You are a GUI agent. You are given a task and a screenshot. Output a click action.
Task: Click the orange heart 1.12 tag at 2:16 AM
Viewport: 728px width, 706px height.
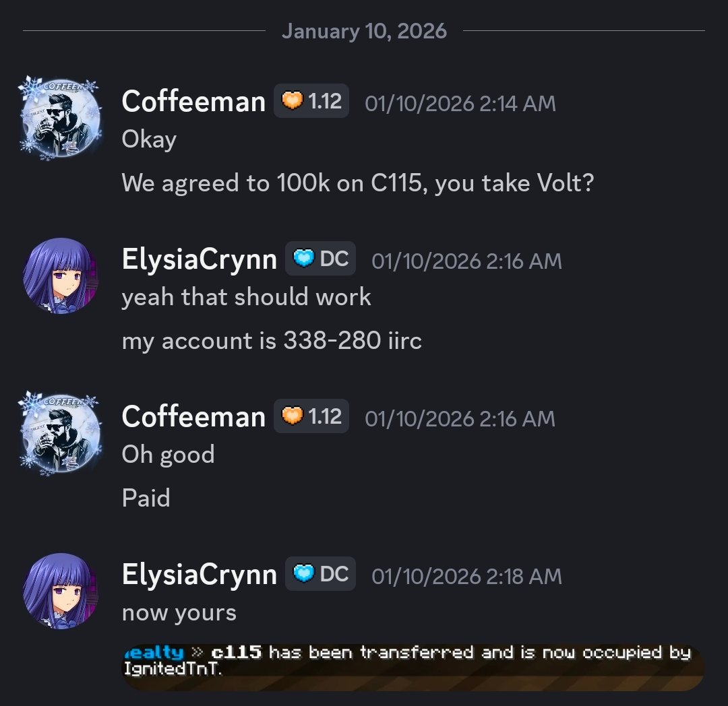tap(311, 416)
